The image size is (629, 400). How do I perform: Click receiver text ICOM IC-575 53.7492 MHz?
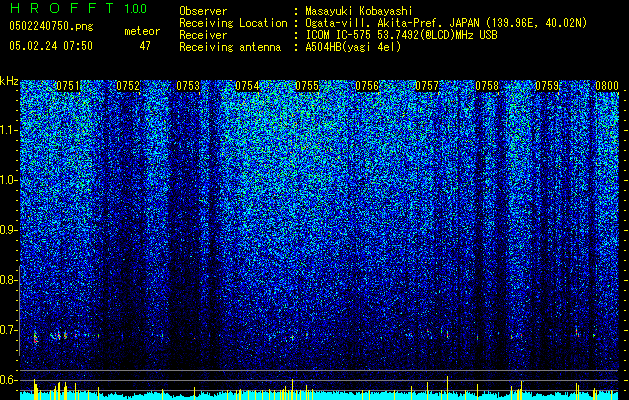pyautogui.click(x=401, y=35)
